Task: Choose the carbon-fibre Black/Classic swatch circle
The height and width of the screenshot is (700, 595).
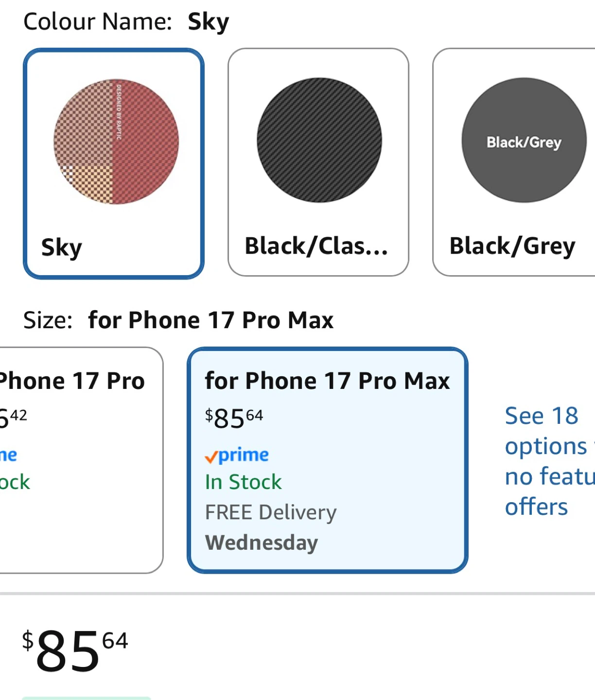Action: click(x=319, y=140)
